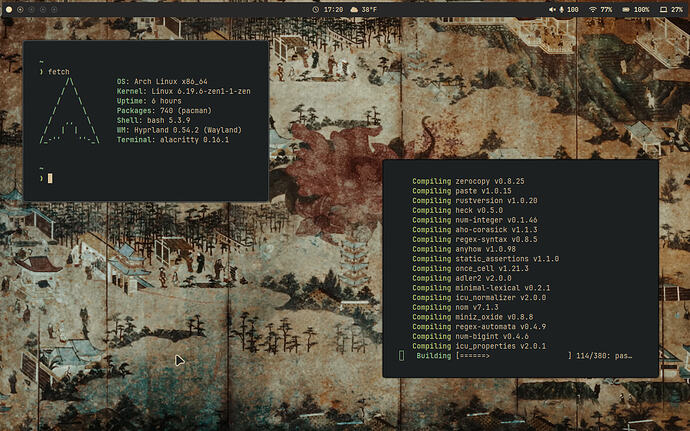Click 'Compiling static_assertions v1.1.0' line

[x=485, y=258]
